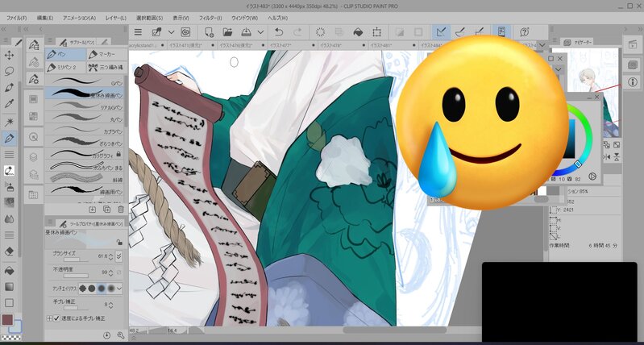Click the main drawing color swatch
The height and width of the screenshot is (345, 644).
(8, 321)
